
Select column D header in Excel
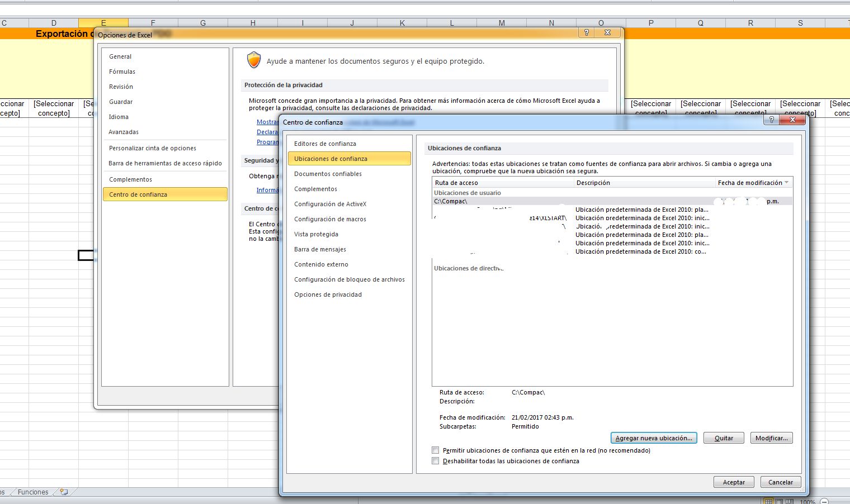54,23
